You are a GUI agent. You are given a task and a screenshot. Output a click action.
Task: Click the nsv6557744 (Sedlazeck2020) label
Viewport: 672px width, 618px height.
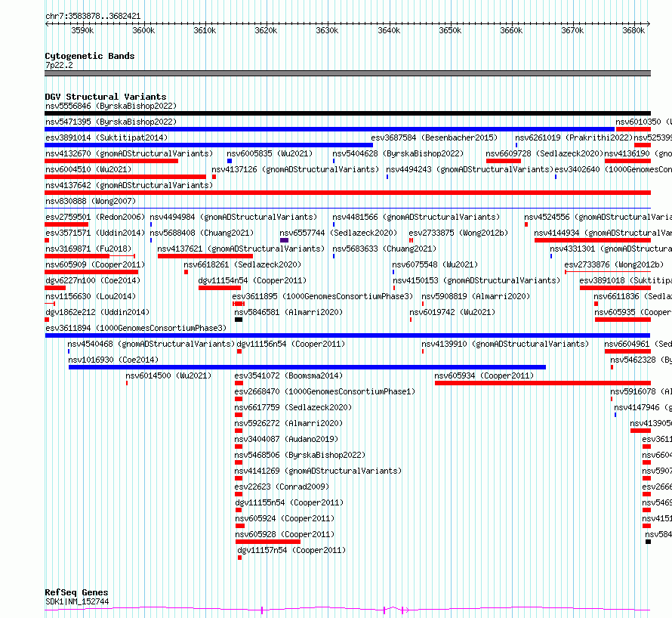[338, 233]
